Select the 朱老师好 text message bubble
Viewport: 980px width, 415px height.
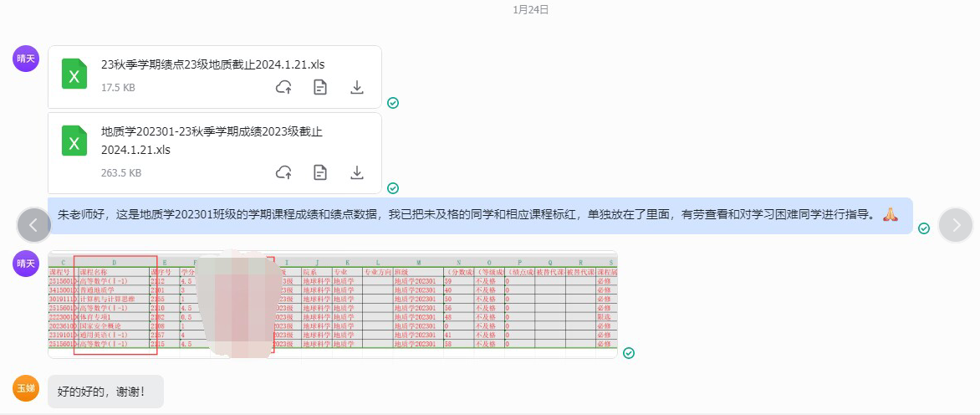[x=479, y=215]
